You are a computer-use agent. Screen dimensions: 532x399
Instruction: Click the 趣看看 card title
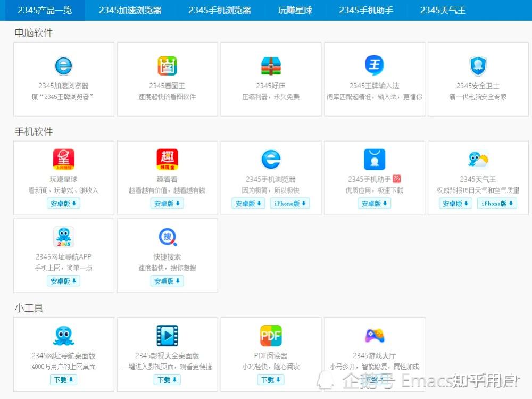coord(167,179)
